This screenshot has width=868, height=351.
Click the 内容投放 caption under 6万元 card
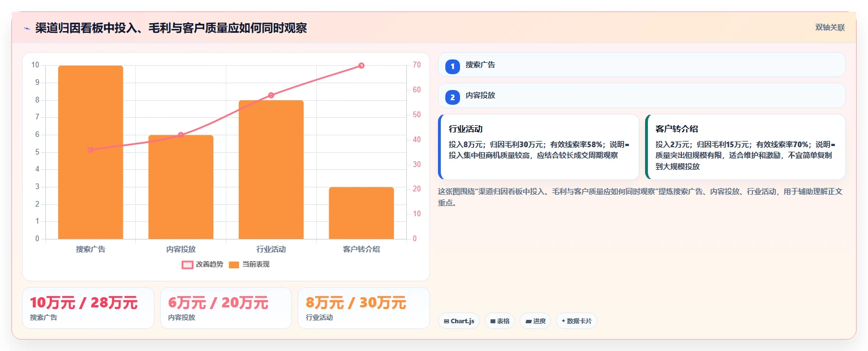pos(182,318)
